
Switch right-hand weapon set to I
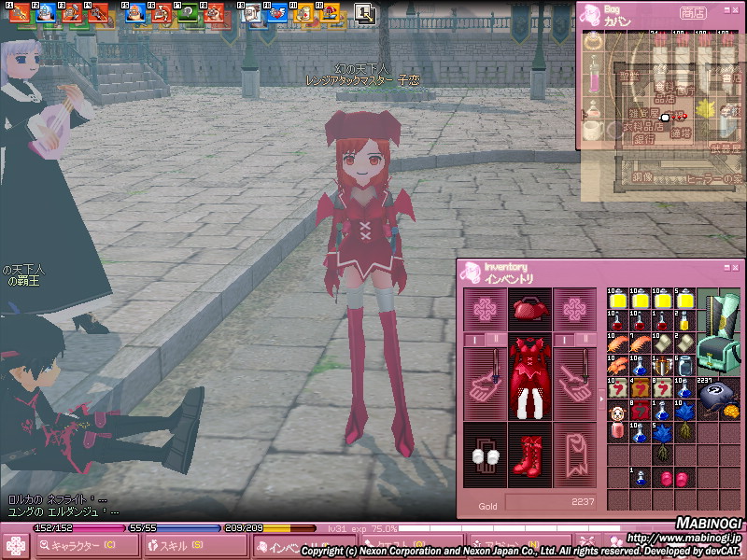coord(564,340)
